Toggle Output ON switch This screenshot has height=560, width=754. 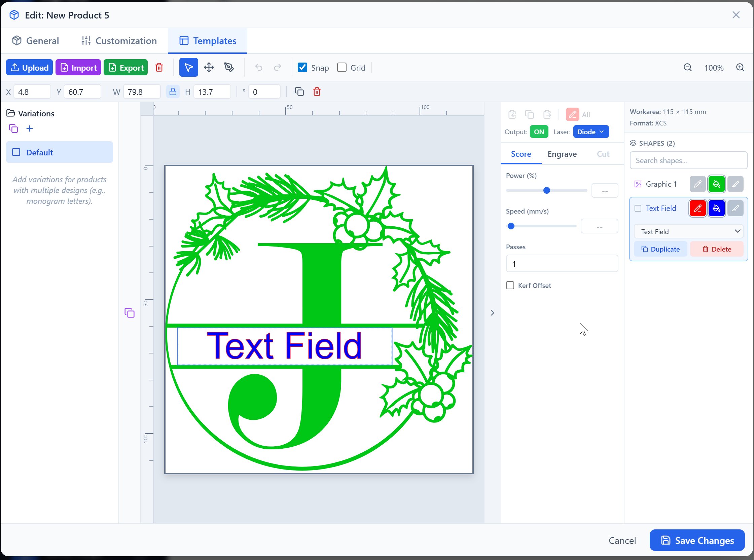[539, 132]
